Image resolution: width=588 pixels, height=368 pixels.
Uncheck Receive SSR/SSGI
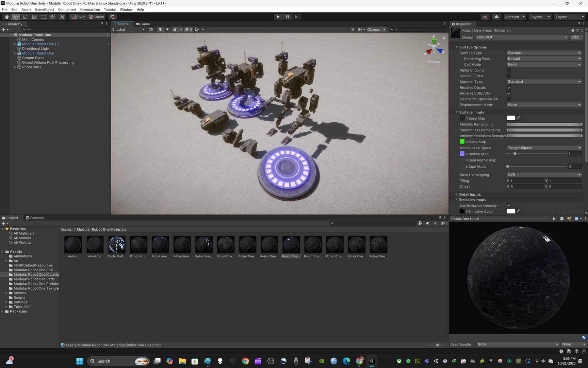pyautogui.click(x=509, y=93)
